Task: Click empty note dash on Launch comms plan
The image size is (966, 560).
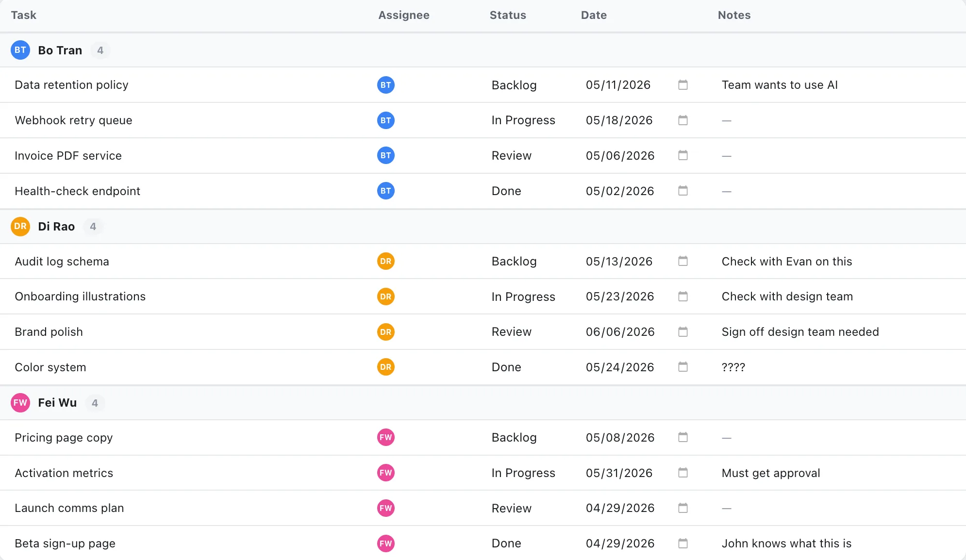Action: 726,508
